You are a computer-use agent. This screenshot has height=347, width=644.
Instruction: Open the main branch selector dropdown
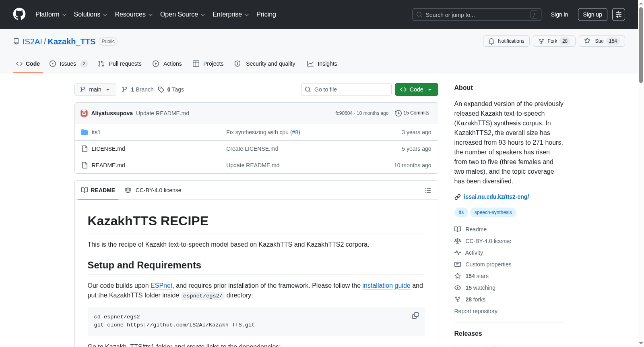pyautogui.click(x=95, y=89)
